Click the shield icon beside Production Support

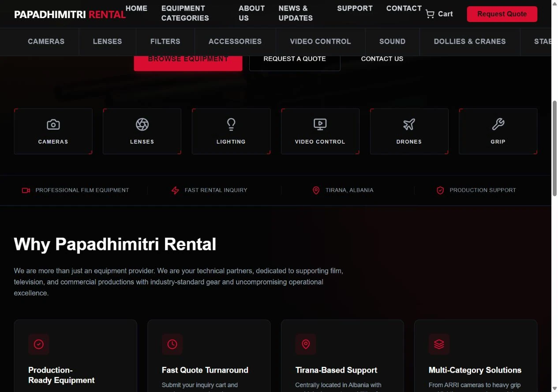tap(440, 190)
